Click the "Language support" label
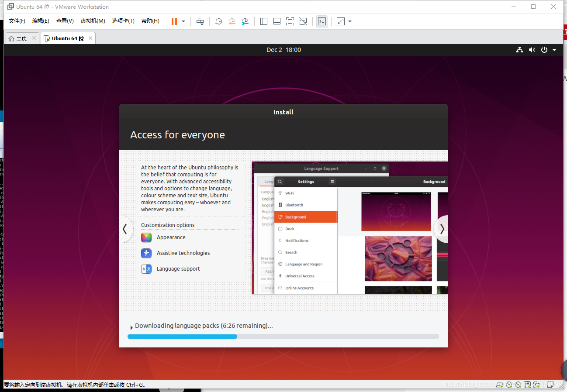Screen dimensions: 567x392 click(178, 269)
